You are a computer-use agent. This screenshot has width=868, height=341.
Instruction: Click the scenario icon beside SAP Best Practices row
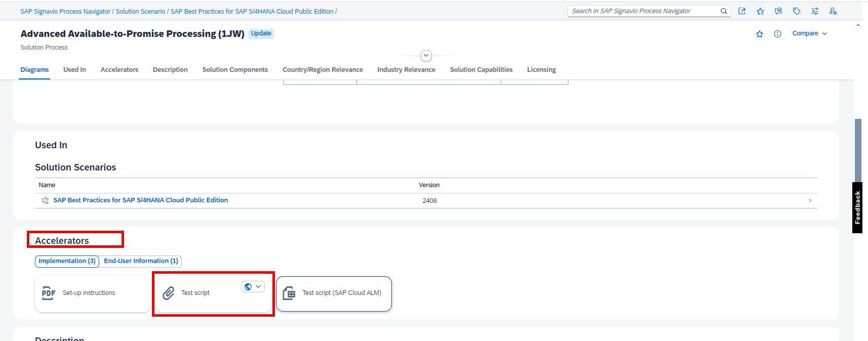[45, 200]
